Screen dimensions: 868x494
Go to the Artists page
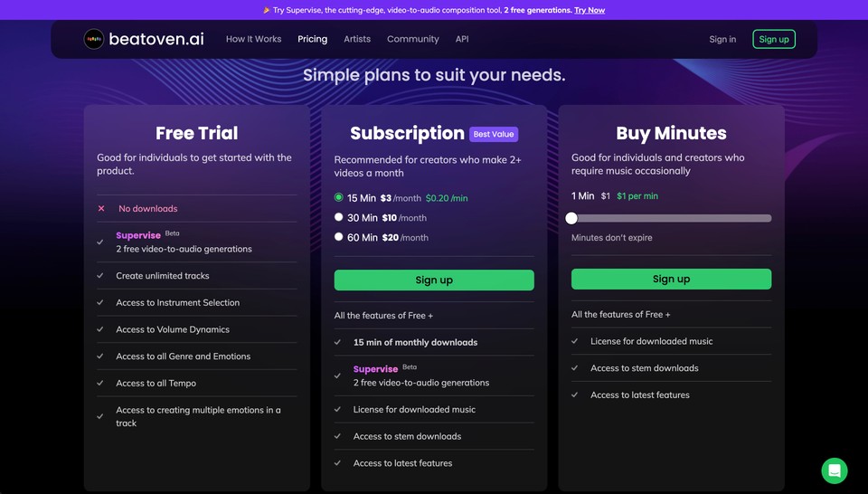pos(357,39)
